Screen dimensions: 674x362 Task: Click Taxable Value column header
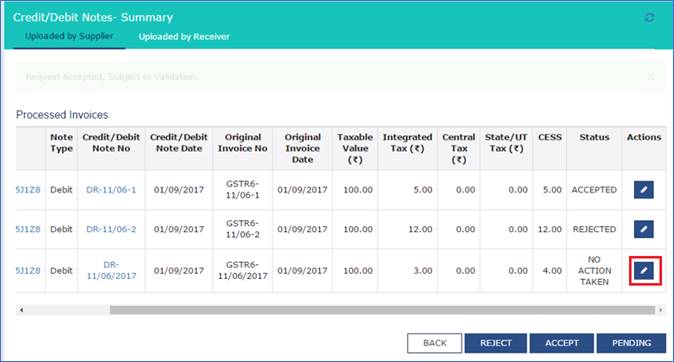tap(355, 148)
